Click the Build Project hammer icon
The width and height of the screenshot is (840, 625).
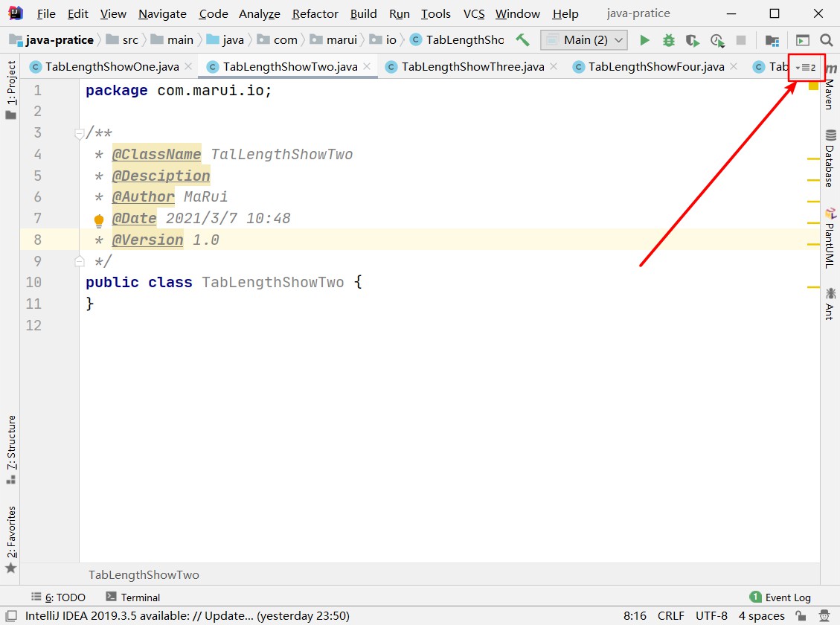[x=522, y=40]
